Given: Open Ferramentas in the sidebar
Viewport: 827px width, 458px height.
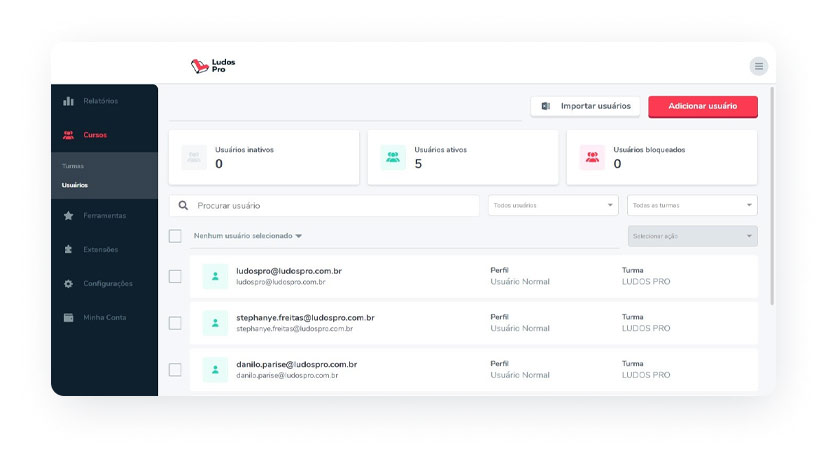Looking at the screenshot, I should click(x=104, y=215).
